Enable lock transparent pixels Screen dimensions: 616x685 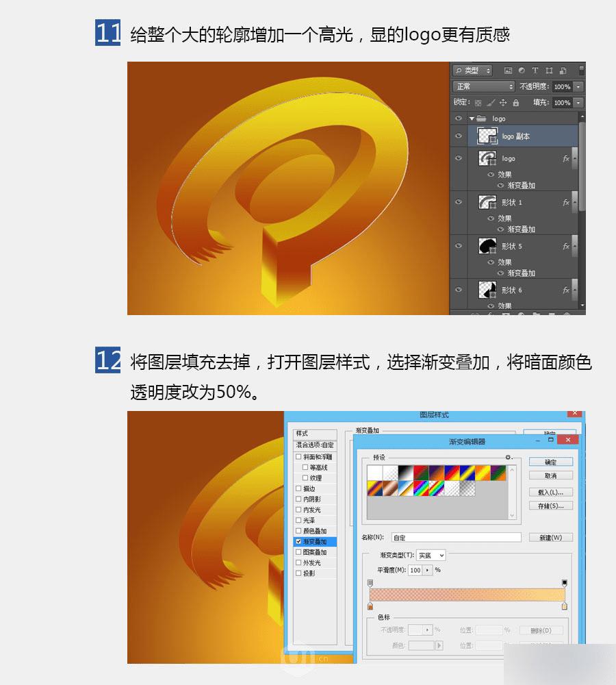pos(478,103)
